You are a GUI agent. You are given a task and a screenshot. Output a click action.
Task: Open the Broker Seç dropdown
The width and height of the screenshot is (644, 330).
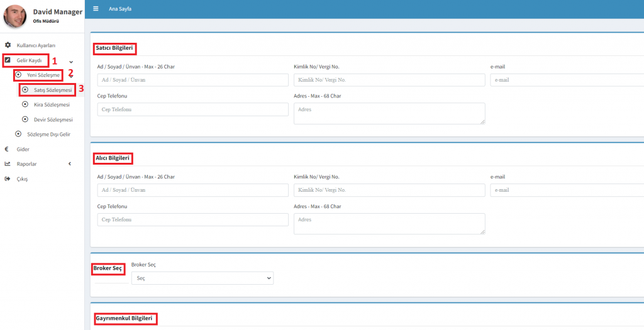pyautogui.click(x=202, y=278)
